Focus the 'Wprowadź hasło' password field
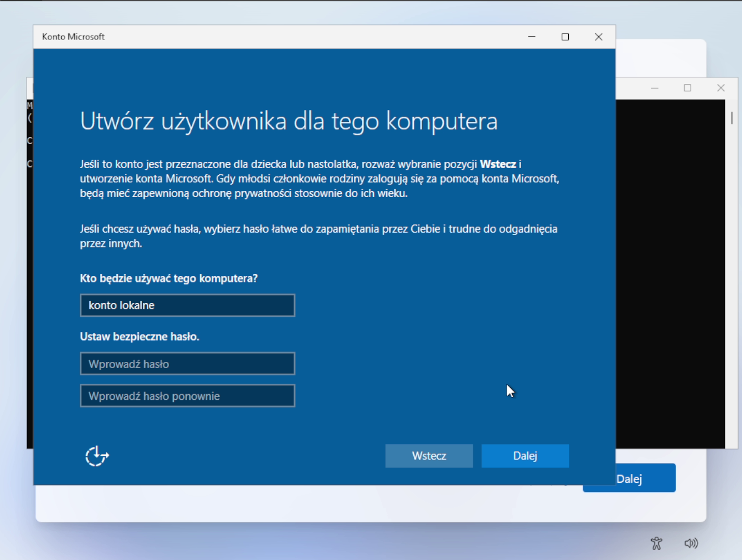Image resolution: width=742 pixels, height=560 pixels. pyautogui.click(x=187, y=364)
